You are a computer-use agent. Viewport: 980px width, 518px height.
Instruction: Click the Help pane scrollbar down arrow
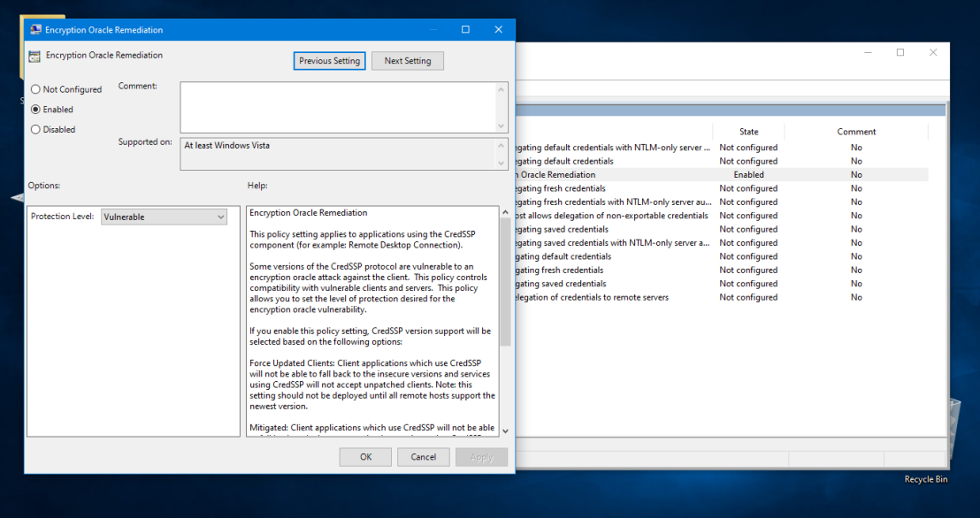pyautogui.click(x=504, y=430)
